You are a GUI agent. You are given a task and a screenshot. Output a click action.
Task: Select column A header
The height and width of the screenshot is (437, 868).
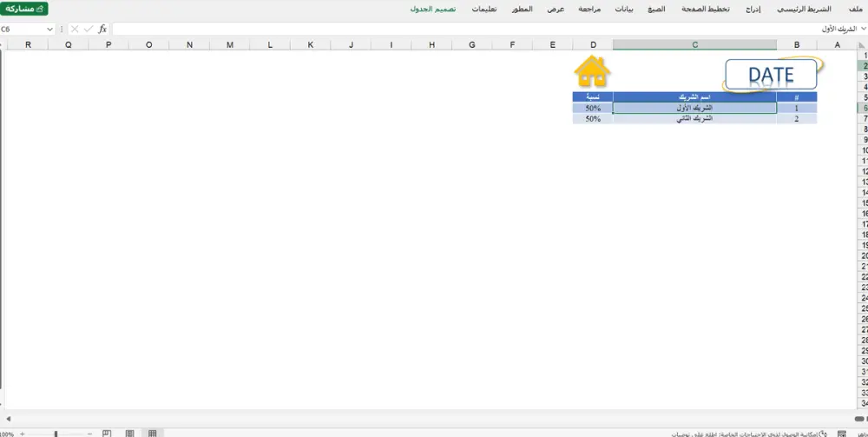[837, 45]
